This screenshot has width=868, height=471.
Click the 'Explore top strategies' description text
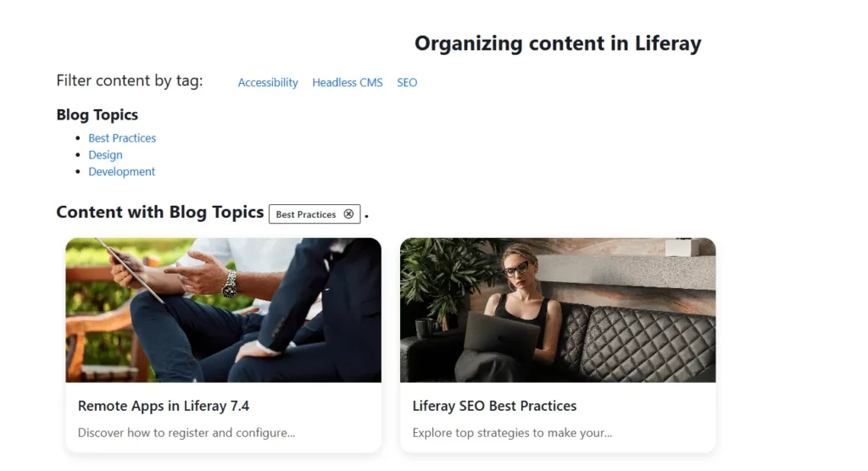(x=512, y=433)
